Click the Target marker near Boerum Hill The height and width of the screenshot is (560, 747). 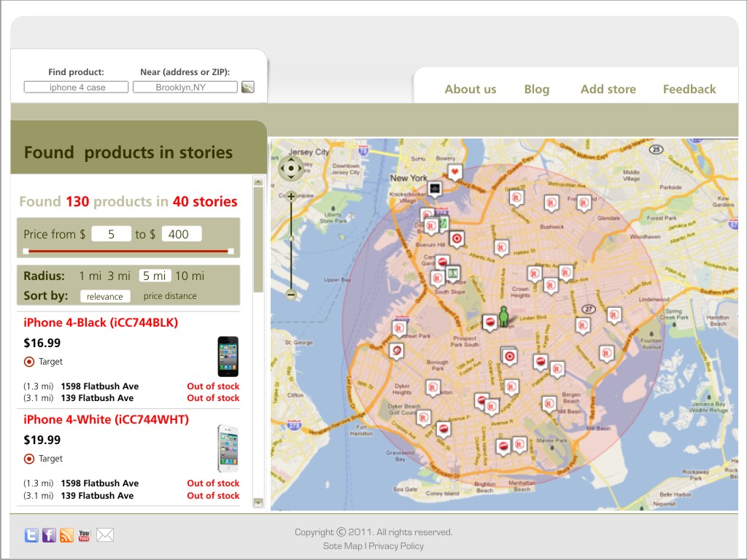(x=457, y=238)
